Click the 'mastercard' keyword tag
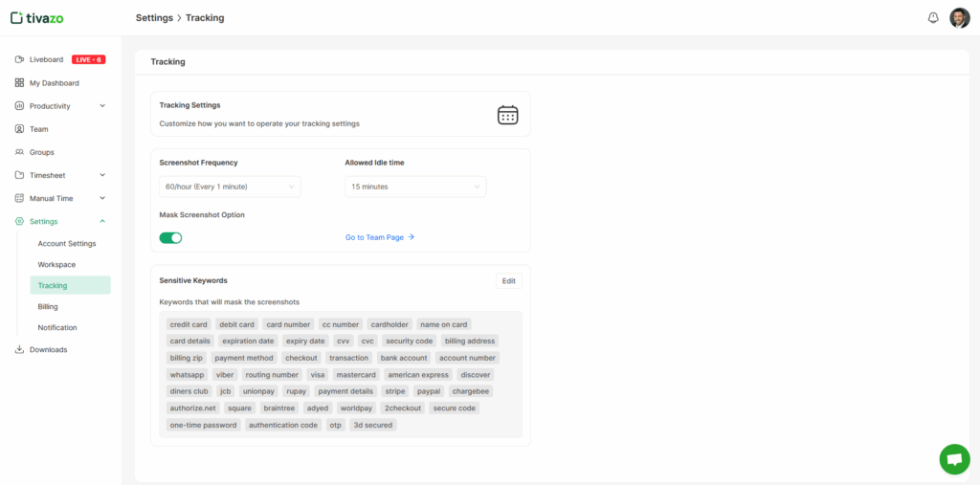This screenshot has width=980, height=485. 356,375
